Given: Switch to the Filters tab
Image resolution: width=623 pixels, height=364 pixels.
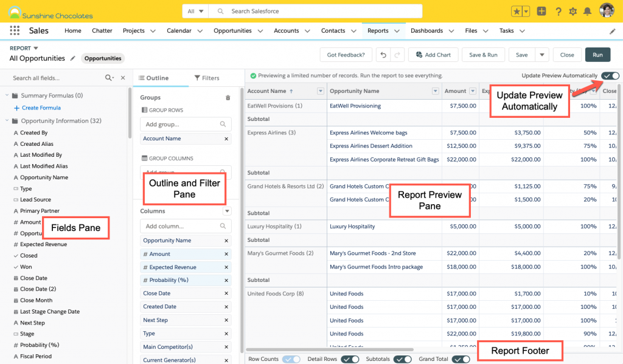Looking at the screenshot, I should [207, 78].
